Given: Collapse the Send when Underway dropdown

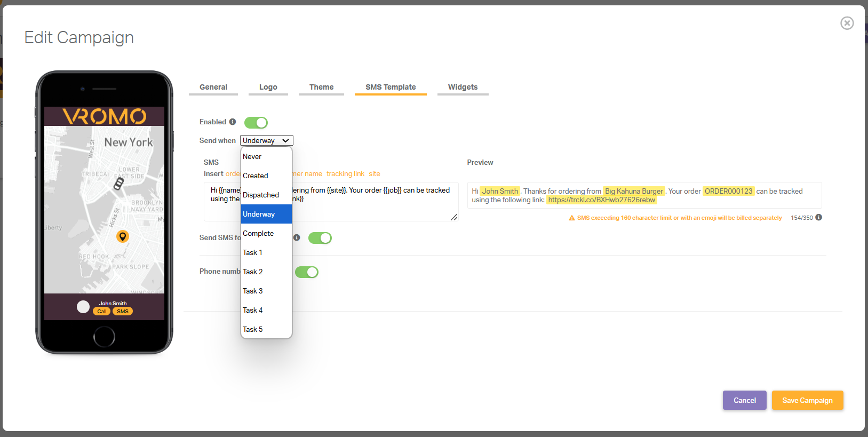Looking at the screenshot, I should coord(267,140).
